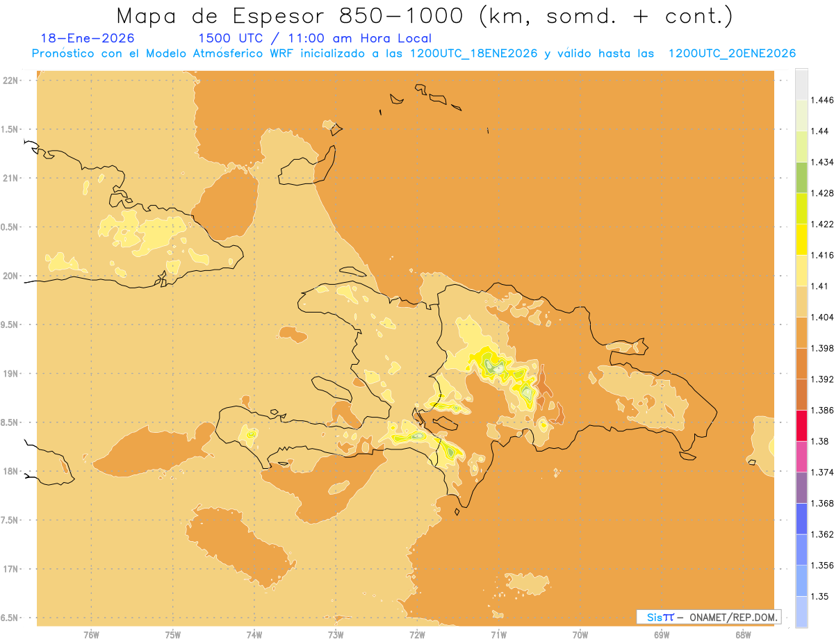Click the '1.428' color scale value
Image resolution: width=834 pixels, height=644 pixels.
click(822, 193)
